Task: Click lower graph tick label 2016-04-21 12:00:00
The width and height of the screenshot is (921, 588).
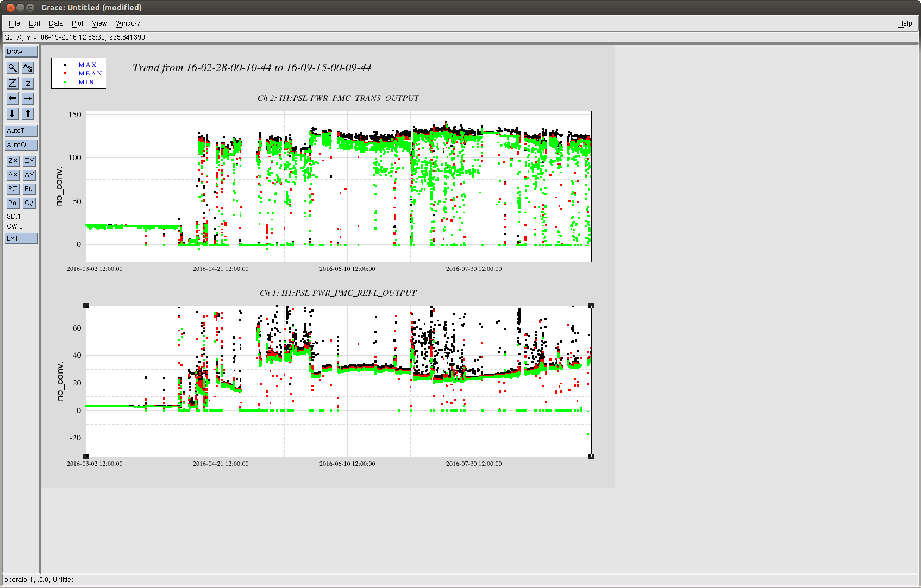Action: (221, 464)
